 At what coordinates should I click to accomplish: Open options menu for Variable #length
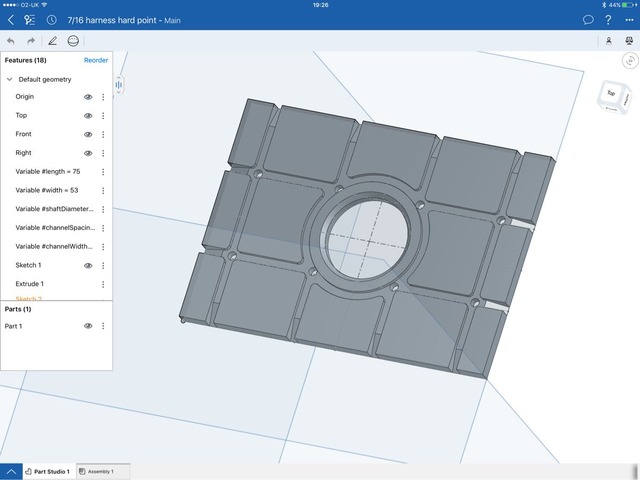tap(103, 172)
